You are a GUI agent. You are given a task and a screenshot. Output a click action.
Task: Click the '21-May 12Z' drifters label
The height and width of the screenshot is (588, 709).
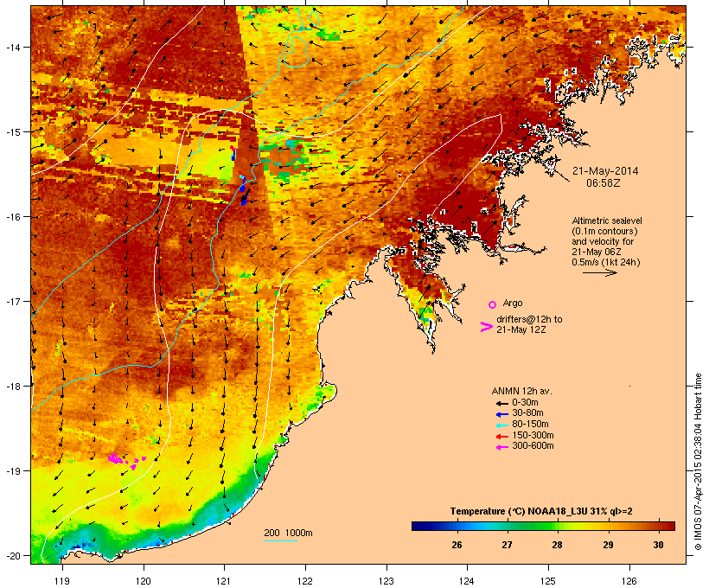click(521, 329)
